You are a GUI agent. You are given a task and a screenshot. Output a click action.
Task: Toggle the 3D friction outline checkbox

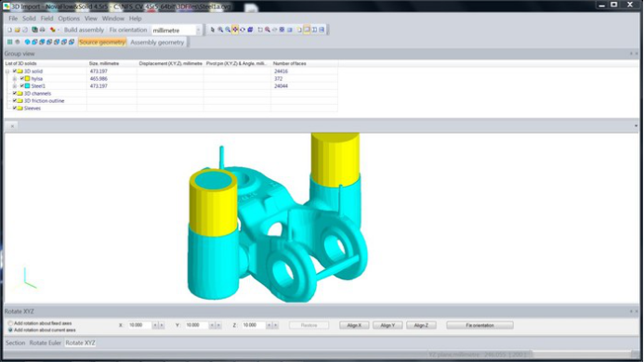point(14,100)
